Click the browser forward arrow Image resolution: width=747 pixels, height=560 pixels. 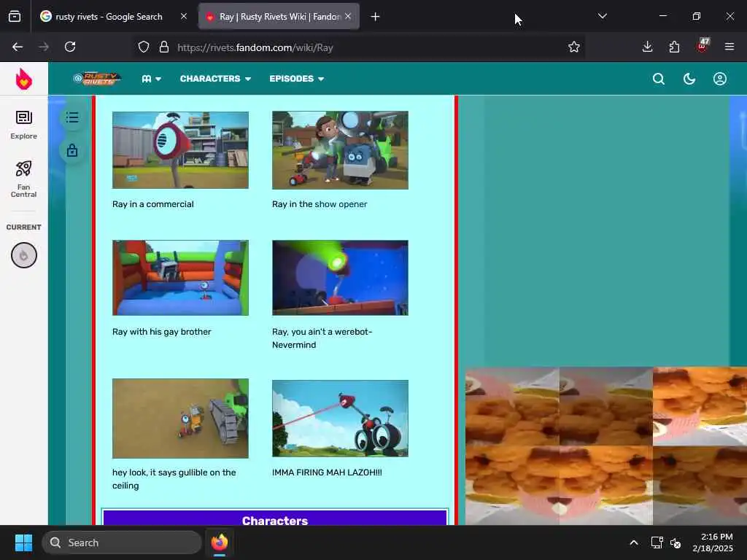point(43,47)
